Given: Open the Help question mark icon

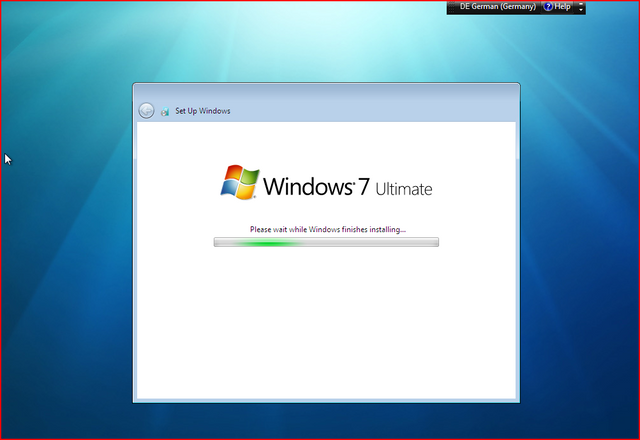Looking at the screenshot, I should [x=548, y=7].
